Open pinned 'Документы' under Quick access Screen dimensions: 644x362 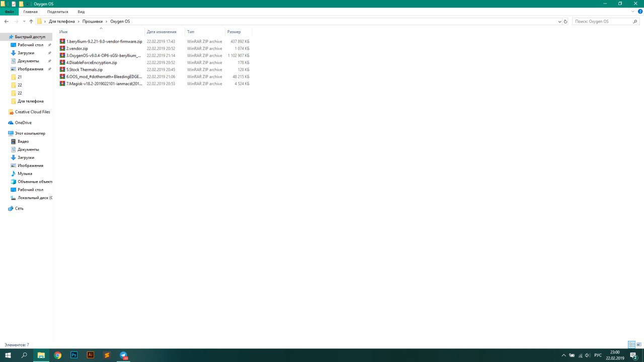[28, 61]
